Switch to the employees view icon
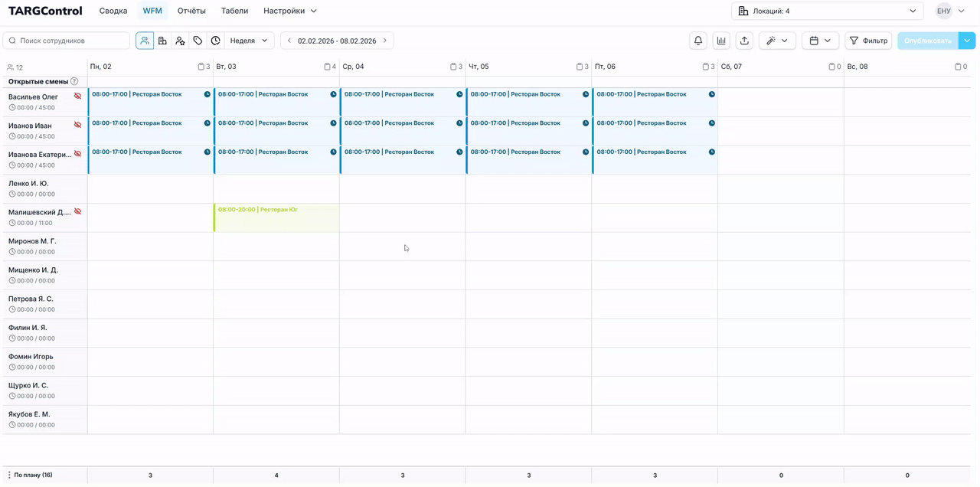The image size is (980, 487). (145, 41)
